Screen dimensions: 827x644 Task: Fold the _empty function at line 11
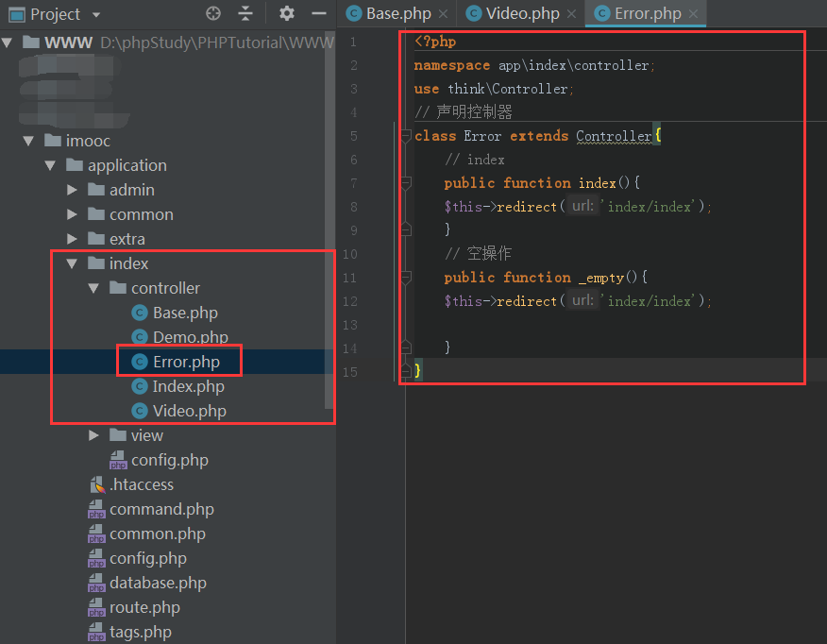coord(406,278)
